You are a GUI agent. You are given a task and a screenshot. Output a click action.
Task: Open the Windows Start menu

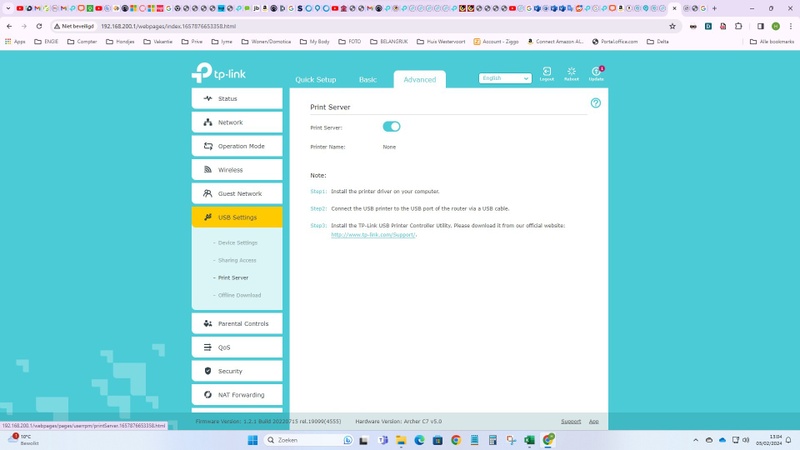pyautogui.click(x=253, y=440)
